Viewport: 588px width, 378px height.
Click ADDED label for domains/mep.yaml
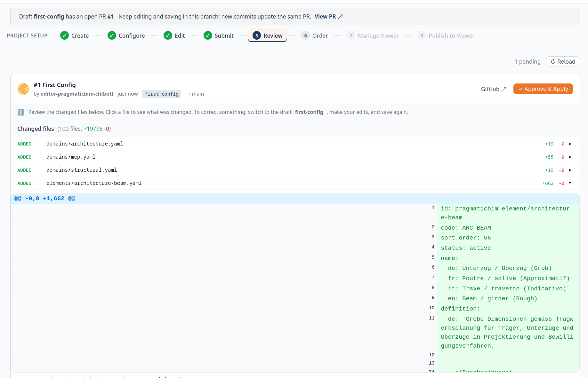[x=24, y=157]
